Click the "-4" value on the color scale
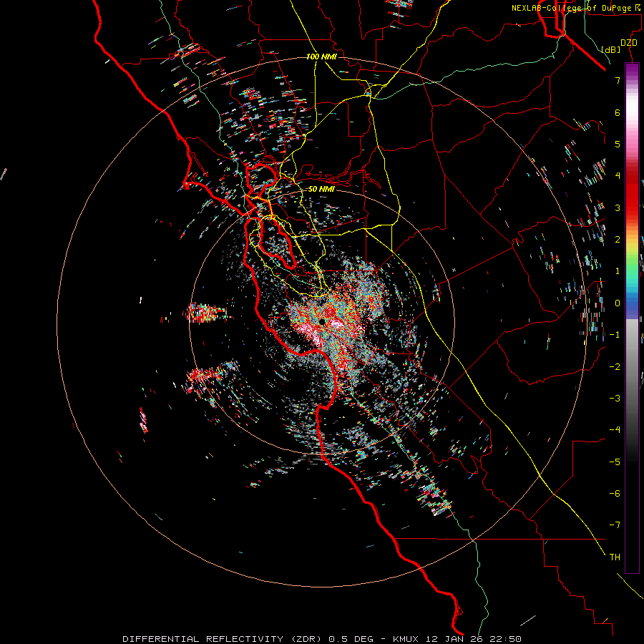Image resolution: width=644 pixels, height=644 pixels. click(x=615, y=430)
